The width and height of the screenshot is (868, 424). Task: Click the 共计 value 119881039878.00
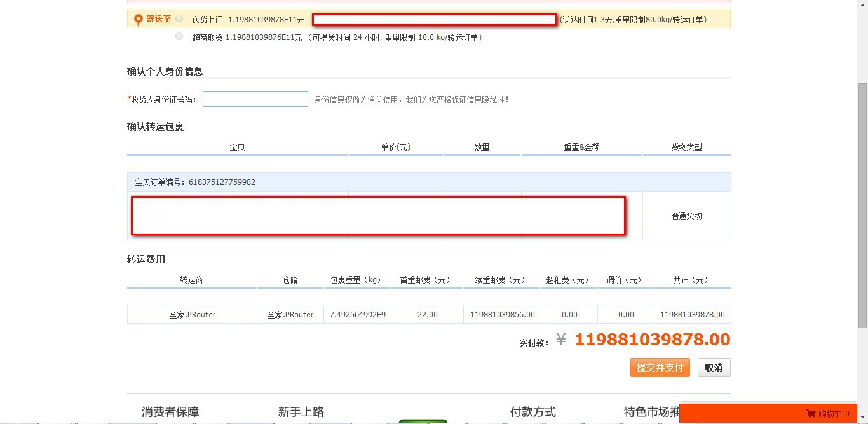tap(693, 314)
